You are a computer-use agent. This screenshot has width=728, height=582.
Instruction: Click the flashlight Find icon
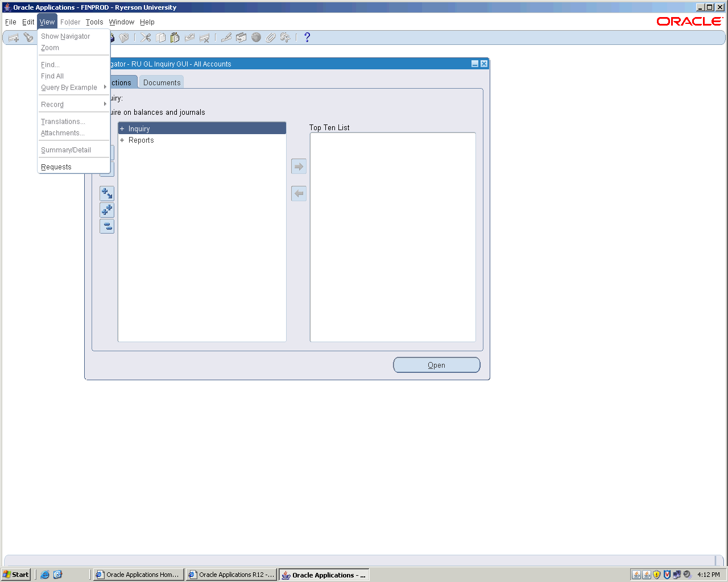tap(28, 38)
